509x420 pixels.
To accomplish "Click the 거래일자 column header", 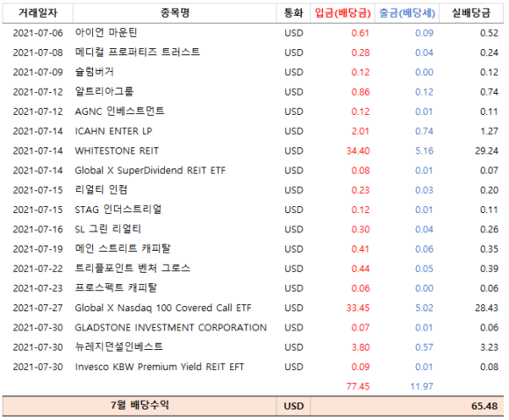I will pos(38,13).
